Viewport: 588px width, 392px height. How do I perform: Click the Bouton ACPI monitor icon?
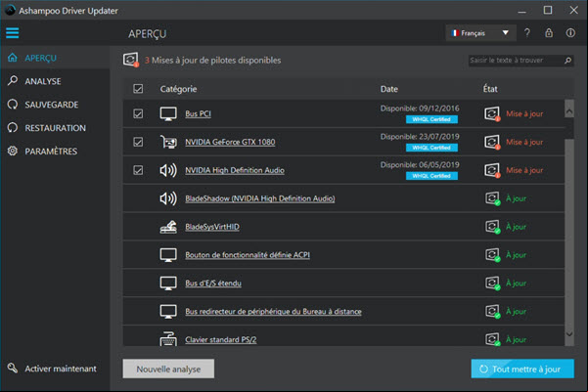point(168,255)
